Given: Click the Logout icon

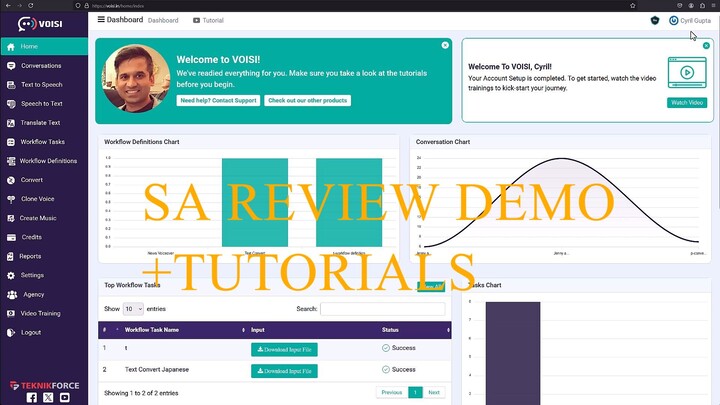Looking at the screenshot, I should tap(11, 333).
